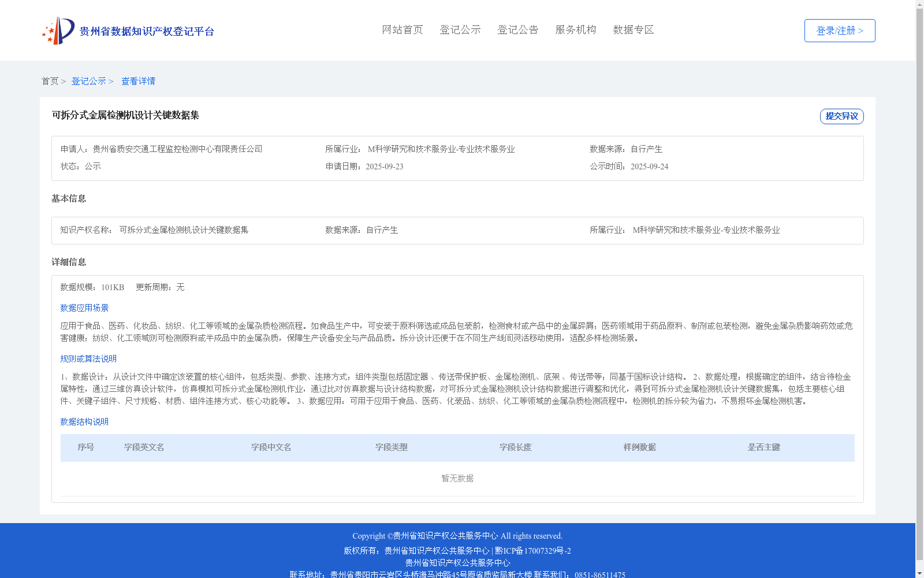Viewport: 924px width, 578px height.
Task: Click the 样例数据 column header
Action: tap(640, 447)
